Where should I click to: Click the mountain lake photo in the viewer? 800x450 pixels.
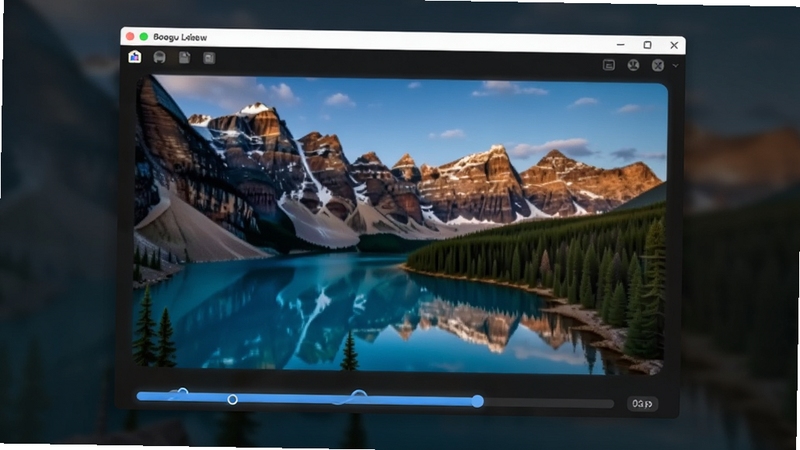point(401,224)
